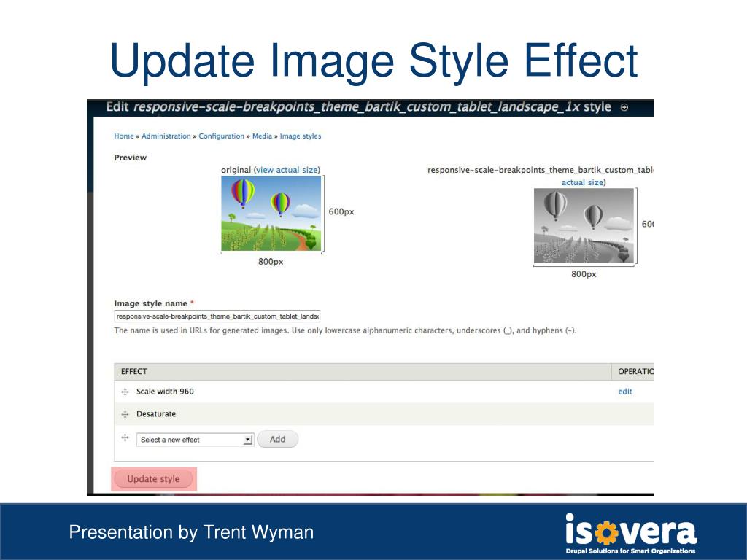Click the shortcut plus icon beside the style title
This screenshot has height=560, width=747.
coord(624,108)
